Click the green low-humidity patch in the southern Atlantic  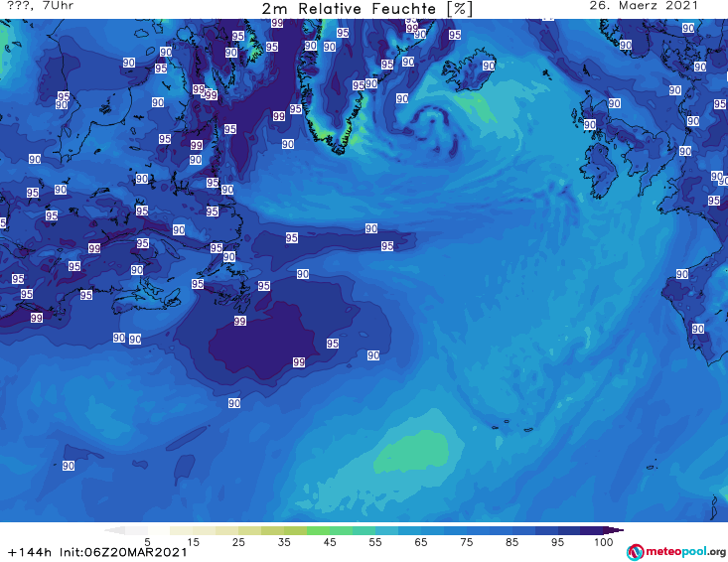412,452
